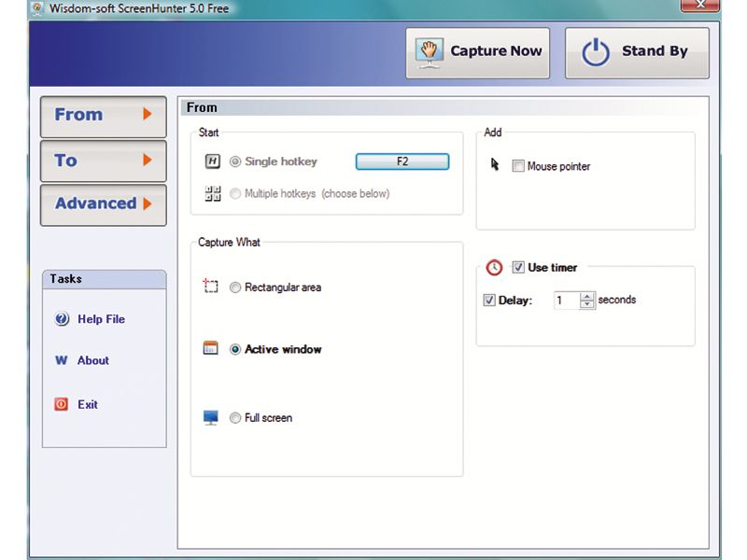The height and width of the screenshot is (560, 747).
Task: Click the ScreenHunter title bar app icon
Action: [x=38, y=8]
